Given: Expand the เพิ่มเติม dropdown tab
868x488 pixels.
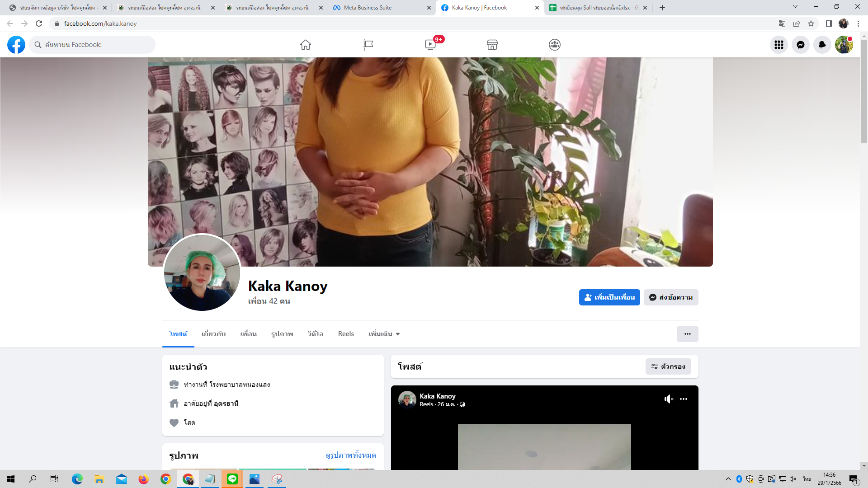Looking at the screenshot, I should (384, 334).
